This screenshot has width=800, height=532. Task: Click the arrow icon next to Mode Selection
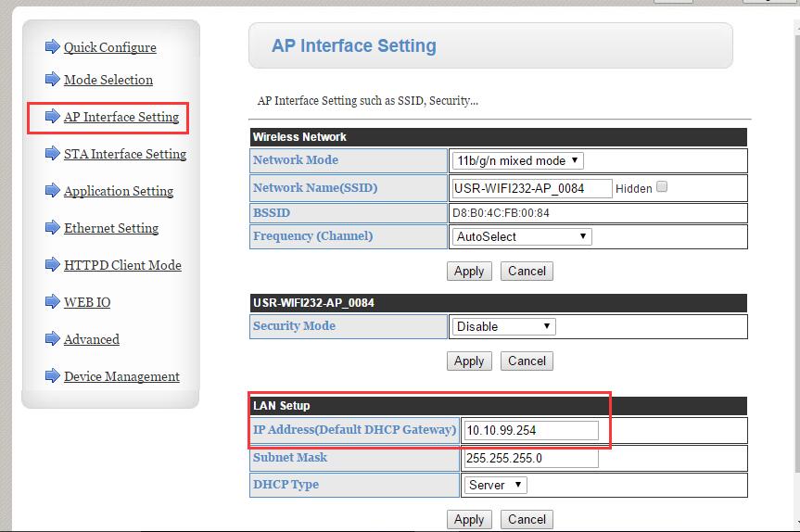point(53,79)
